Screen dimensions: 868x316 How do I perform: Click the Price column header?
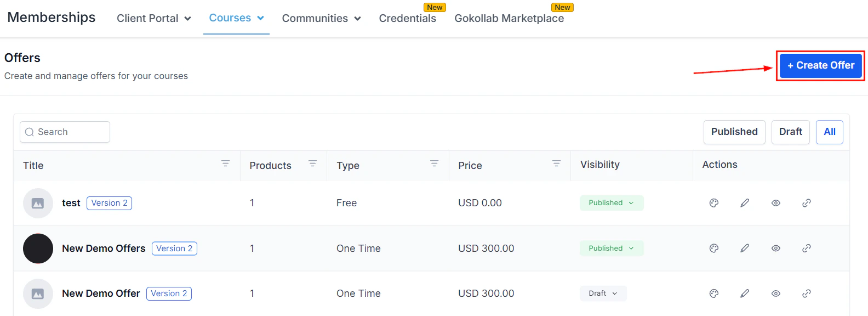pyautogui.click(x=470, y=166)
